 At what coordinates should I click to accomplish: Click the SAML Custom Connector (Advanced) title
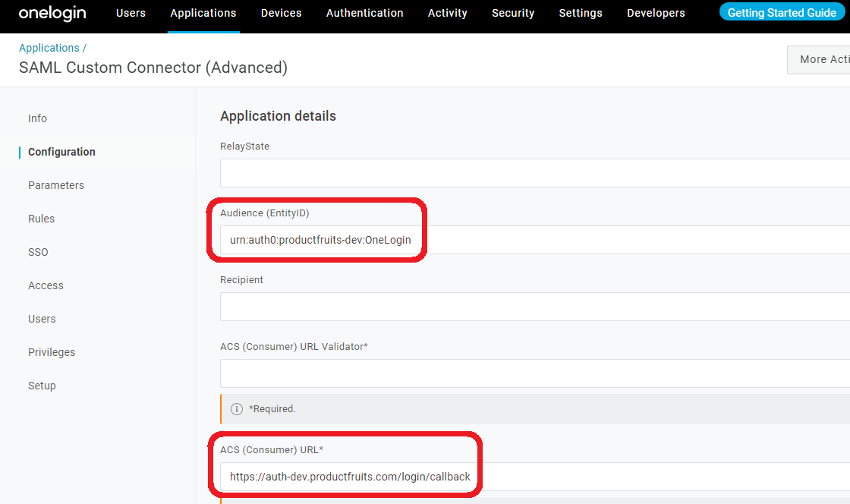(153, 68)
